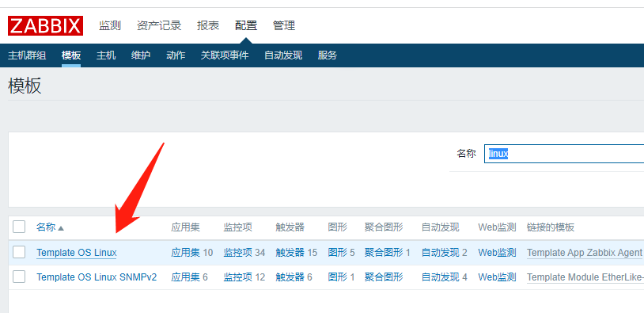Open the 服务 submenu
This screenshot has height=313, width=644.
pos(328,55)
